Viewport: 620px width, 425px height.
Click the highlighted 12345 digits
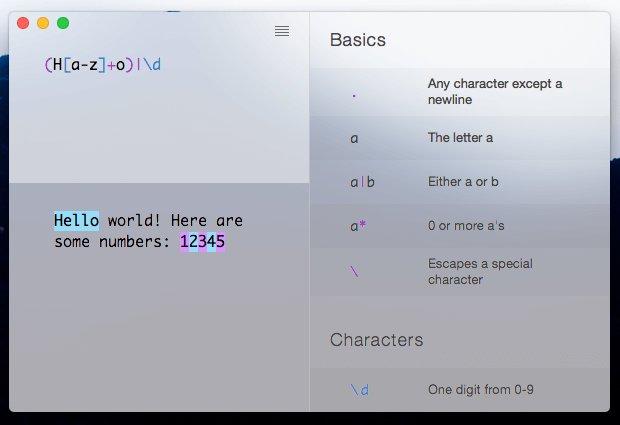(202, 242)
